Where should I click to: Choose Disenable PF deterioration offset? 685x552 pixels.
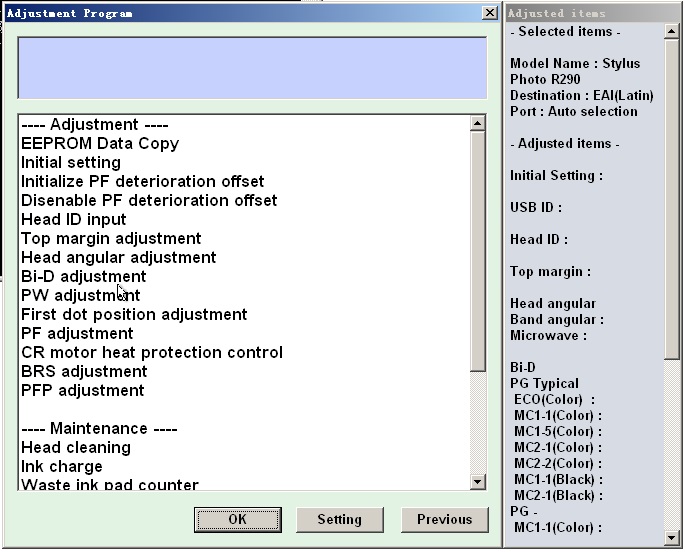pos(149,200)
